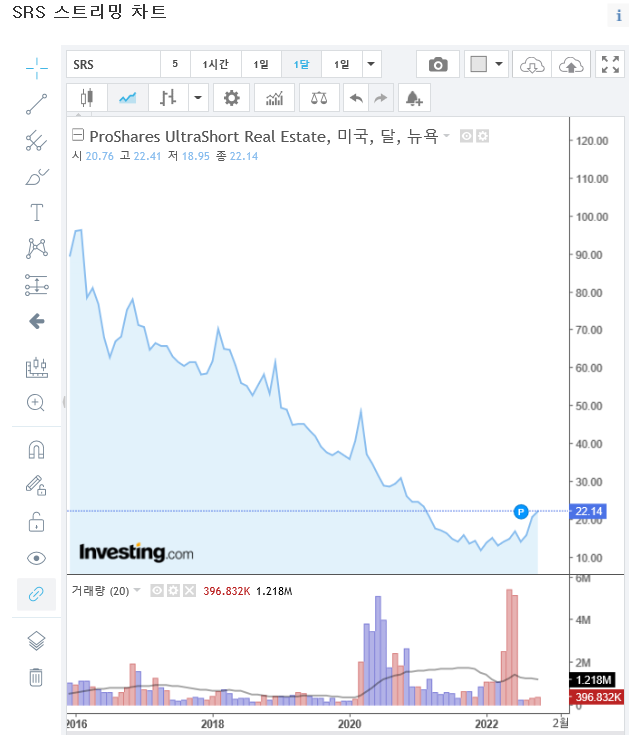Select the zoom in tool
This screenshot has height=735, width=629.
36,403
